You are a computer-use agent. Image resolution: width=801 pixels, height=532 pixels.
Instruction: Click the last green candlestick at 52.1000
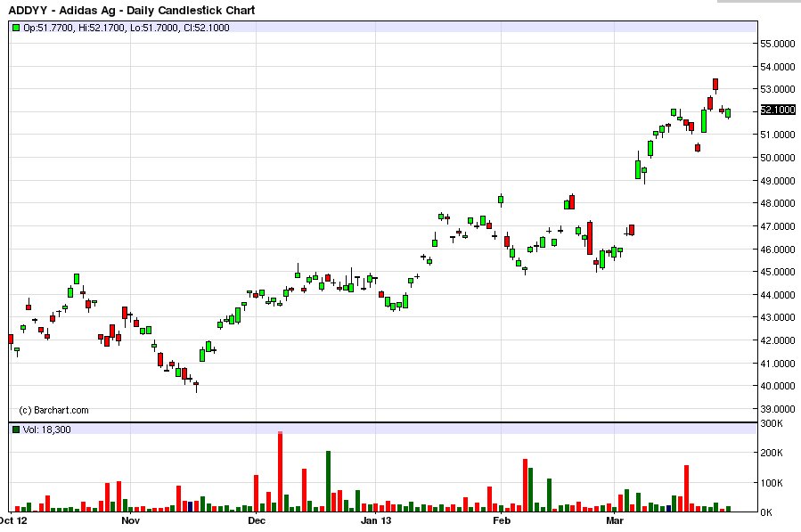click(x=728, y=113)
